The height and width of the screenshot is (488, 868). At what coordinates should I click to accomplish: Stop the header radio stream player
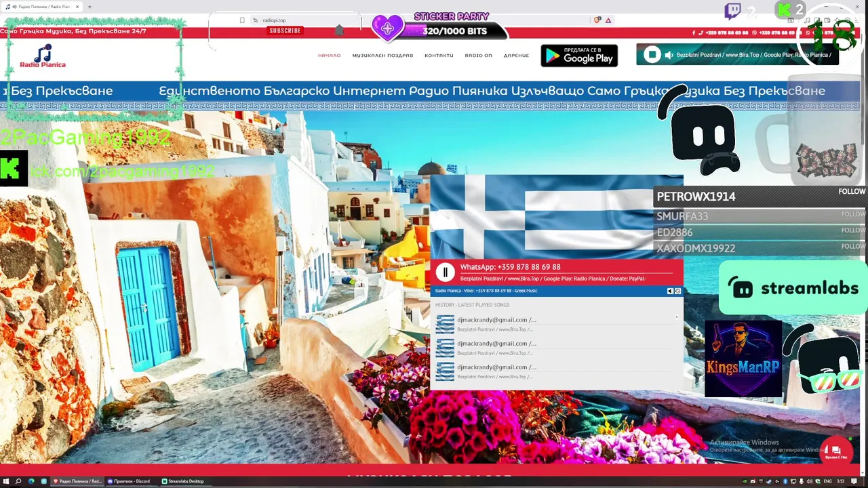[652, 55]
